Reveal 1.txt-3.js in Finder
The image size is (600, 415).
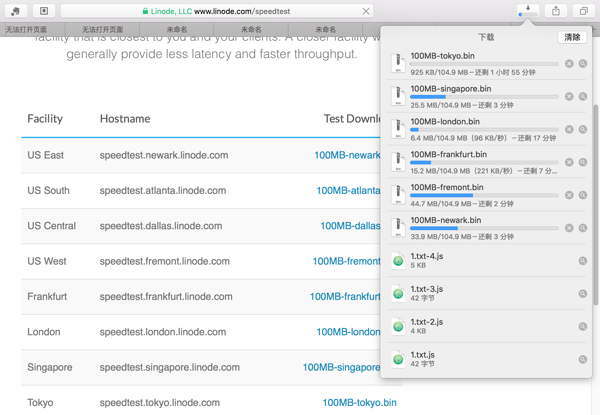[x=582, y=294]
